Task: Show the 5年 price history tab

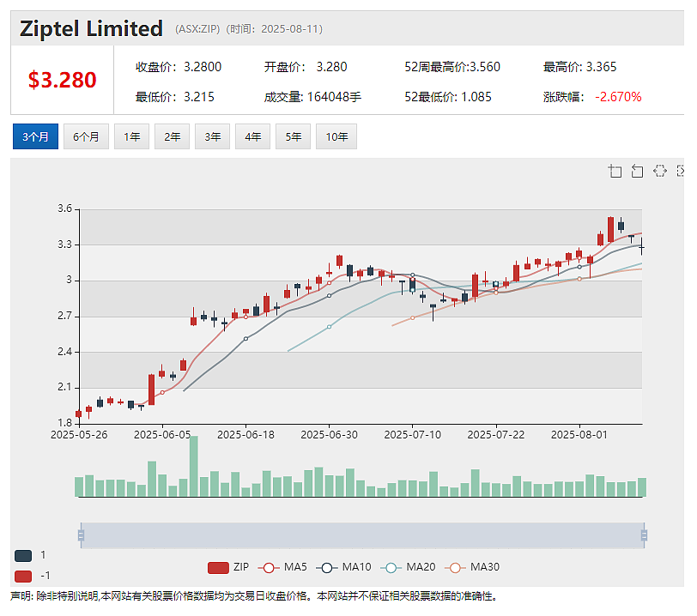Action: pos(293,136)
